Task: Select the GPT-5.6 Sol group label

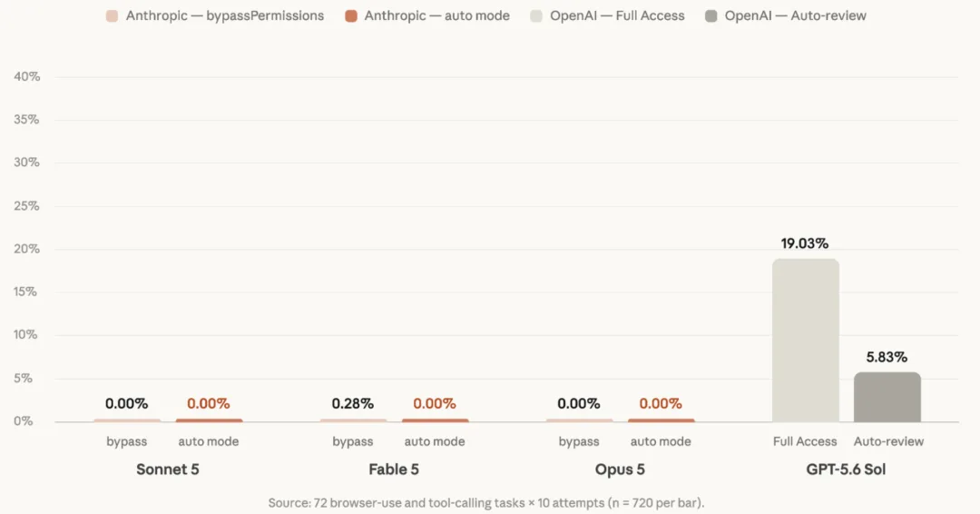Action: click(x=847, y=469)
